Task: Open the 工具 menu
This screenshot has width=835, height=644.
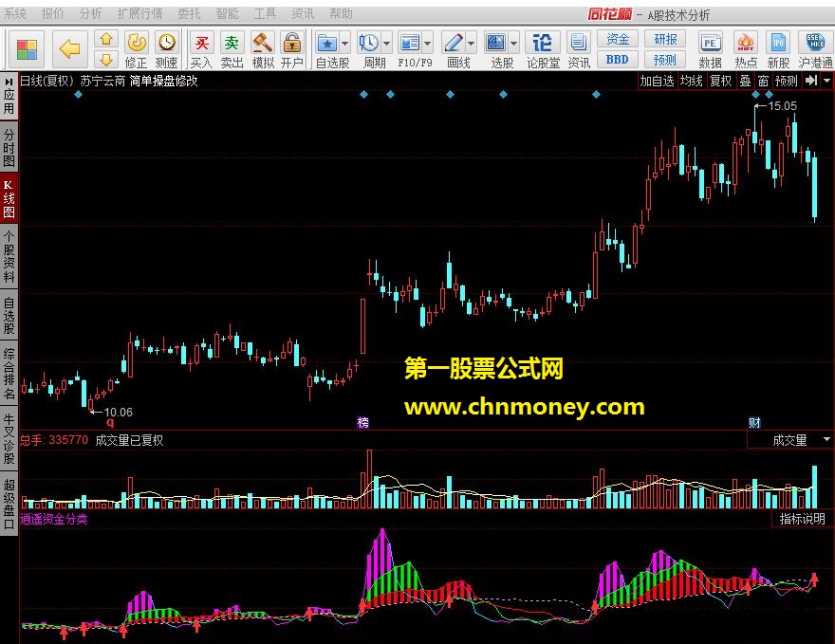Action: 265,13
